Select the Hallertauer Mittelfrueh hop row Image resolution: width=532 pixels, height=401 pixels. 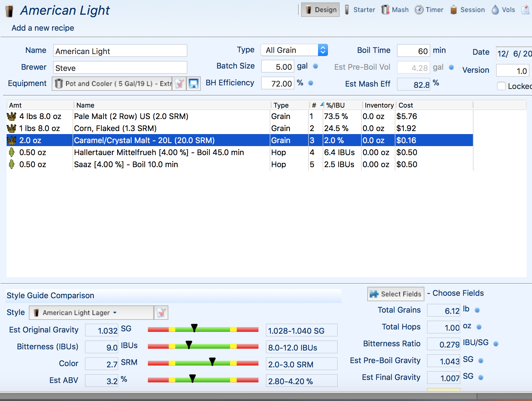click(x=240, y=152)
